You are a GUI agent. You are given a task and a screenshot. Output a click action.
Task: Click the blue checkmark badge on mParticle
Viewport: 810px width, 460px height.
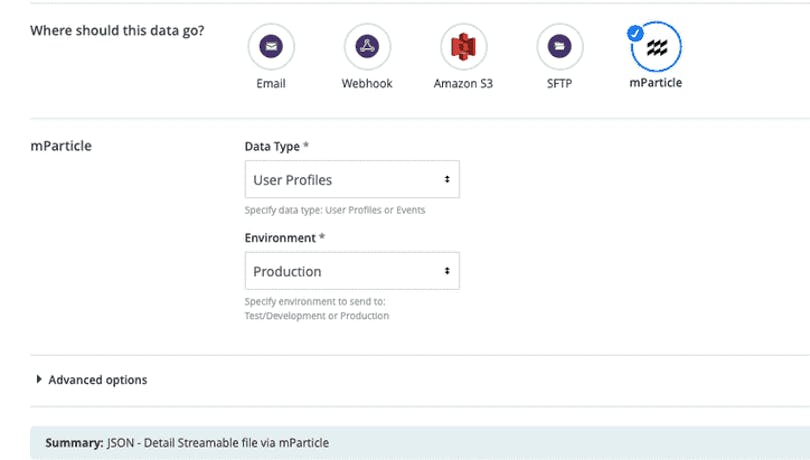[x=635, y=33]
